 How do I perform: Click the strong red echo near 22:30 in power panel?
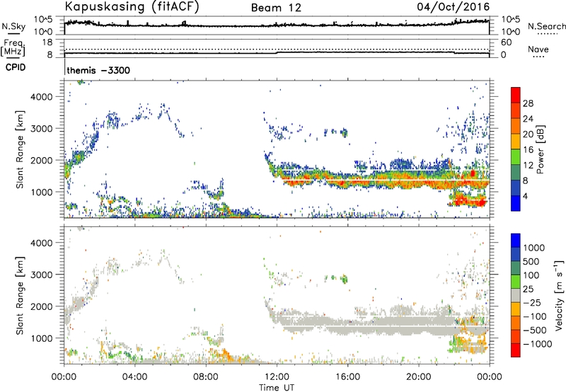tap(469, 200)
